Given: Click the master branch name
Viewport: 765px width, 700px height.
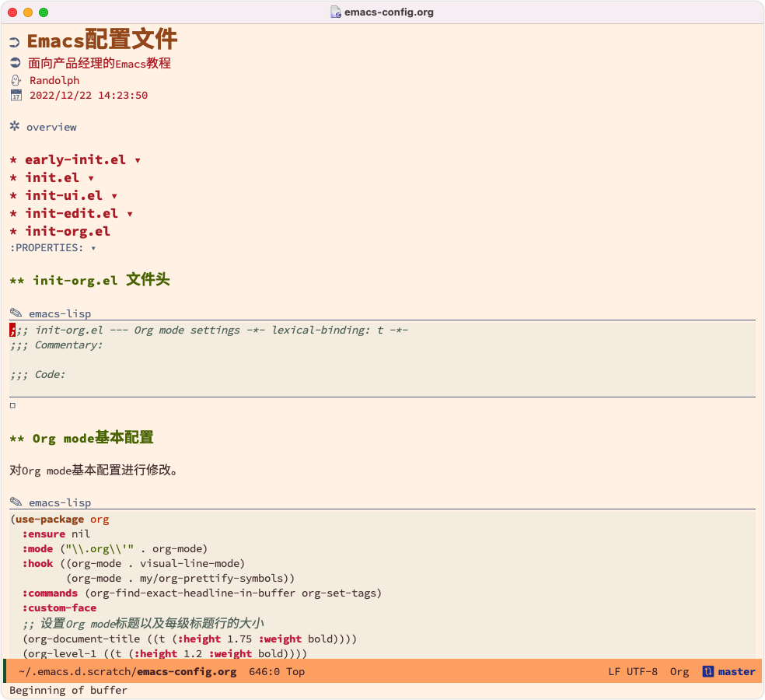Looking at the screenshot, I should 737,672.
